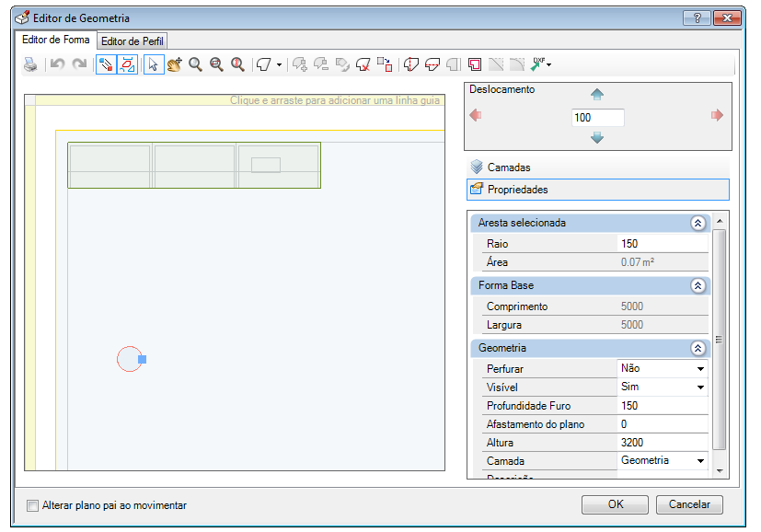Click the printer icon in toolbar
The height and width of the screenshot is (532, 761).
(x=30, y=64)
